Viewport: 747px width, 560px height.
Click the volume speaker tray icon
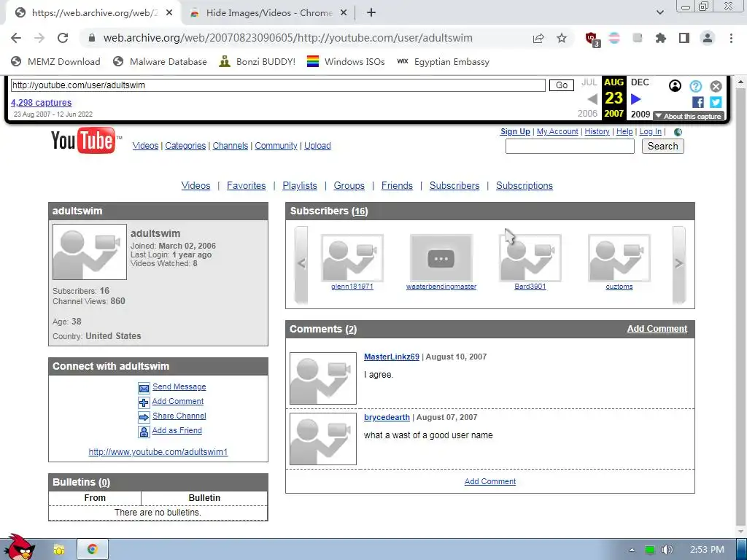667,550
